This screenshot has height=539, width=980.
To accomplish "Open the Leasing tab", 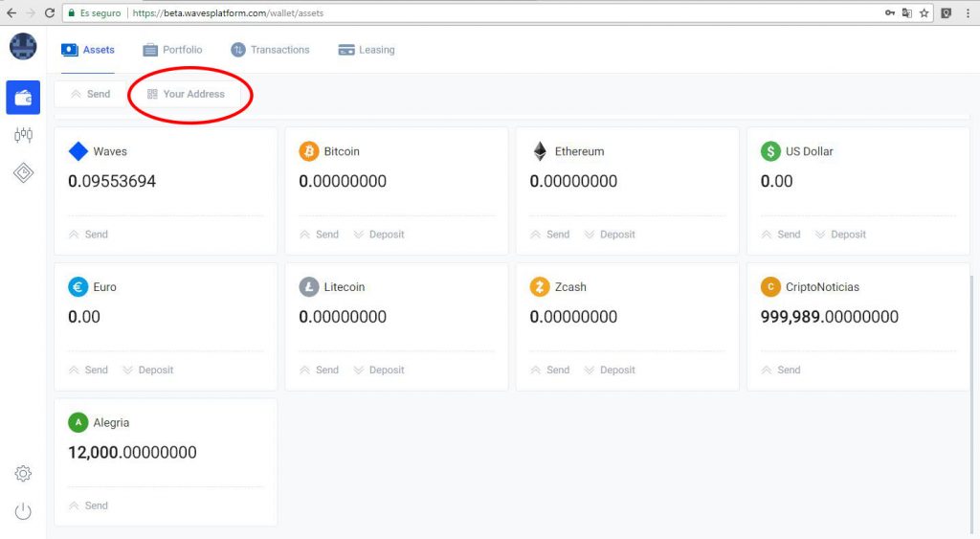I will pyautogui.click(x=367, y=50).
